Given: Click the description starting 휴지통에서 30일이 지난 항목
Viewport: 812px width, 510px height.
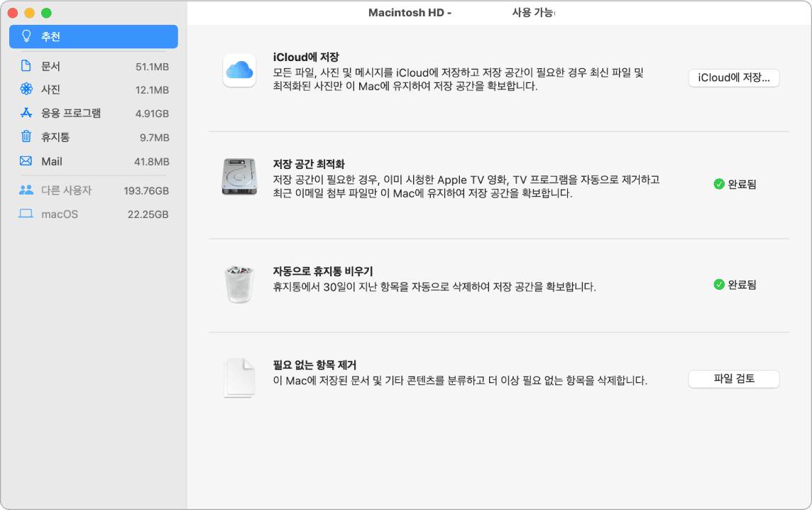Looking at the screenshot, I should (x=434, y=287).
